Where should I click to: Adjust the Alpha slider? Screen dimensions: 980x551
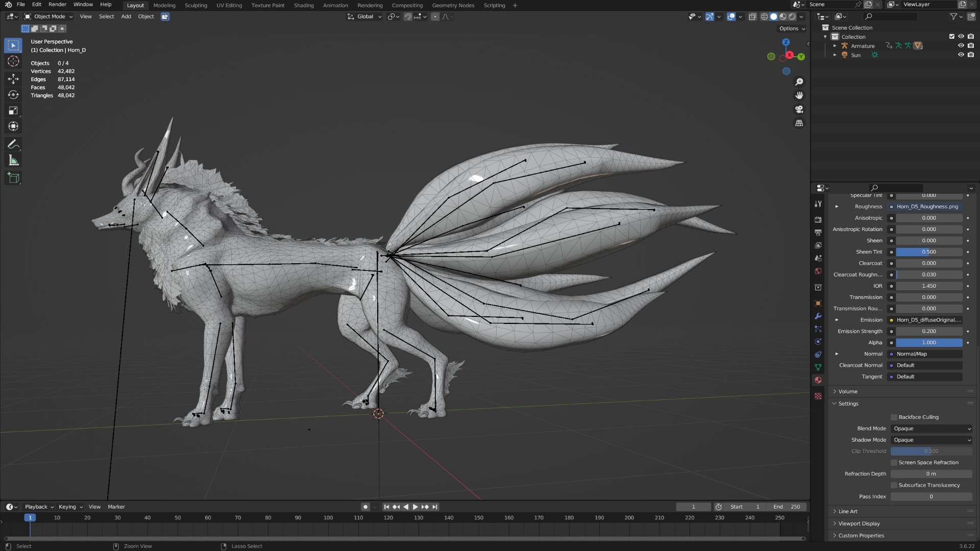[x=929, y=343]
